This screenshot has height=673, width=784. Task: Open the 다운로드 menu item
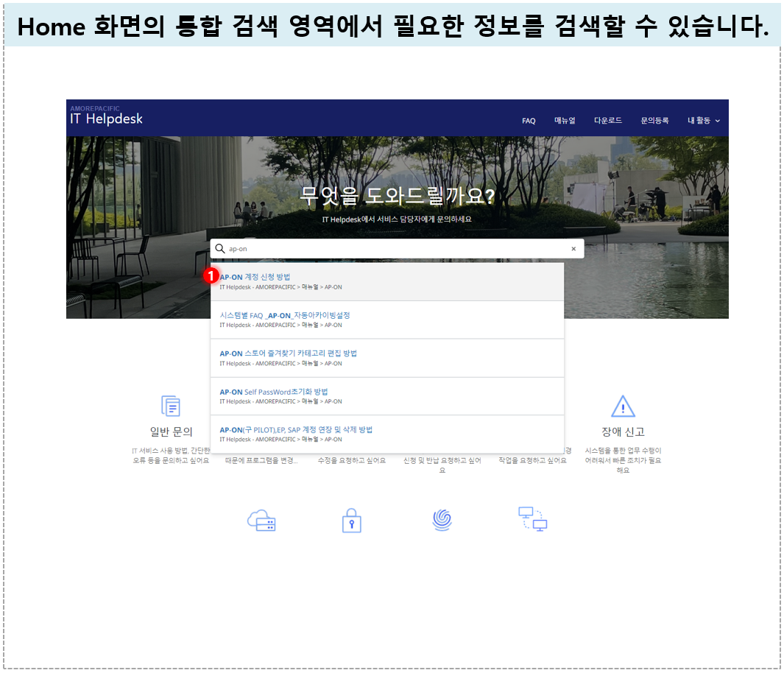click(607, 121)
